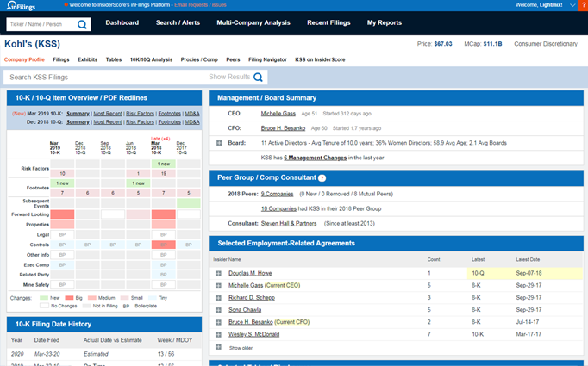Expand Bruce H. Besanko agreements row
Image resolution: width=588 pixels, height=366 pixels.
pos(218,322)
